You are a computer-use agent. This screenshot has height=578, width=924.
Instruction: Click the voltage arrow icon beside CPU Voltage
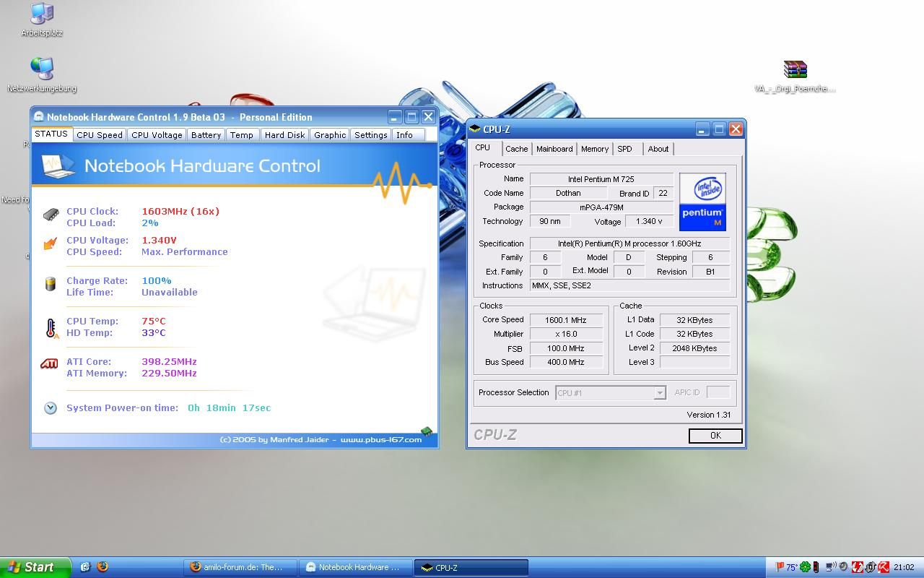tap(51, 244)
